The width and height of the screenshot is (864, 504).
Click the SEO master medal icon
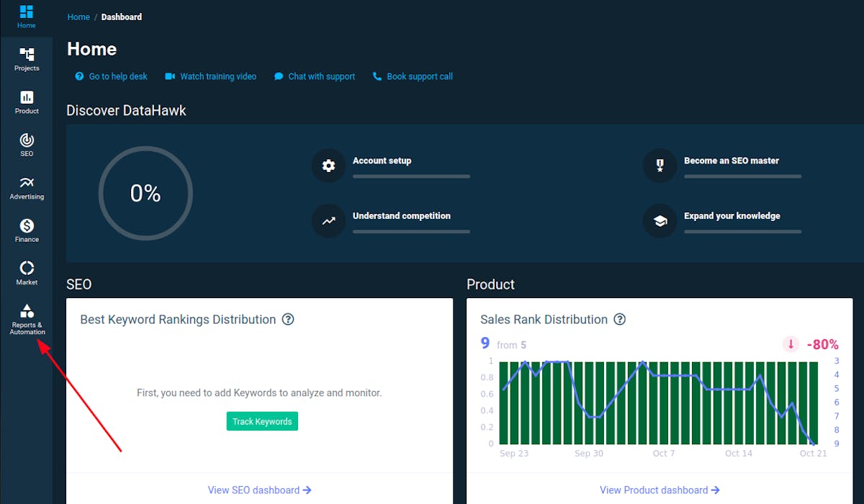click(660, 166)
